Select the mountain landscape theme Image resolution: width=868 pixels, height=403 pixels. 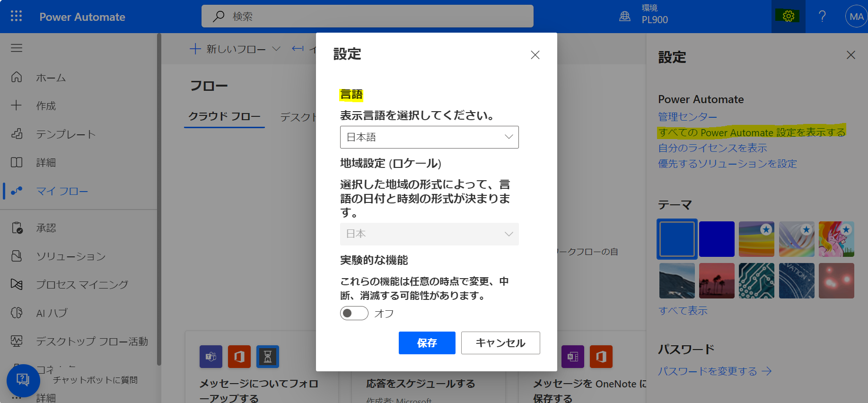point(677,280)
